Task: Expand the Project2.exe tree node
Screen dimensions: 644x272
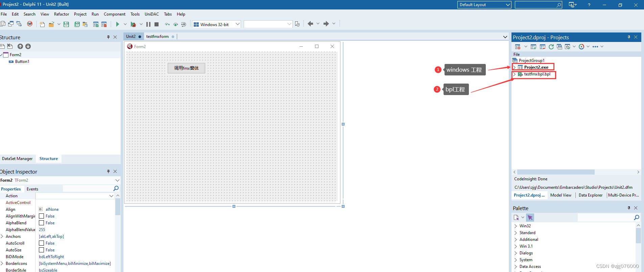Action: point(515,67)
